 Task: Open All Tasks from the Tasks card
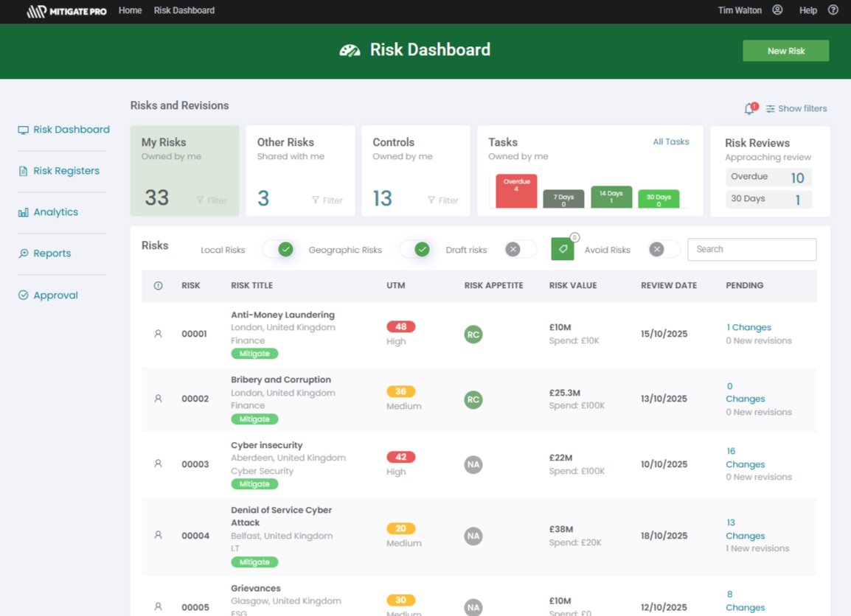coord(670,141)
